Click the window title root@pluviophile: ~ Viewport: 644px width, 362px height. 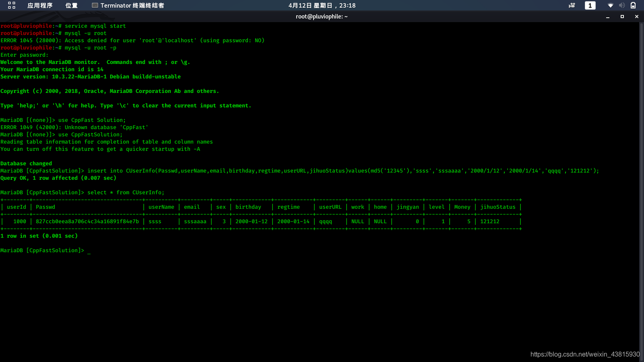(322, 16)
